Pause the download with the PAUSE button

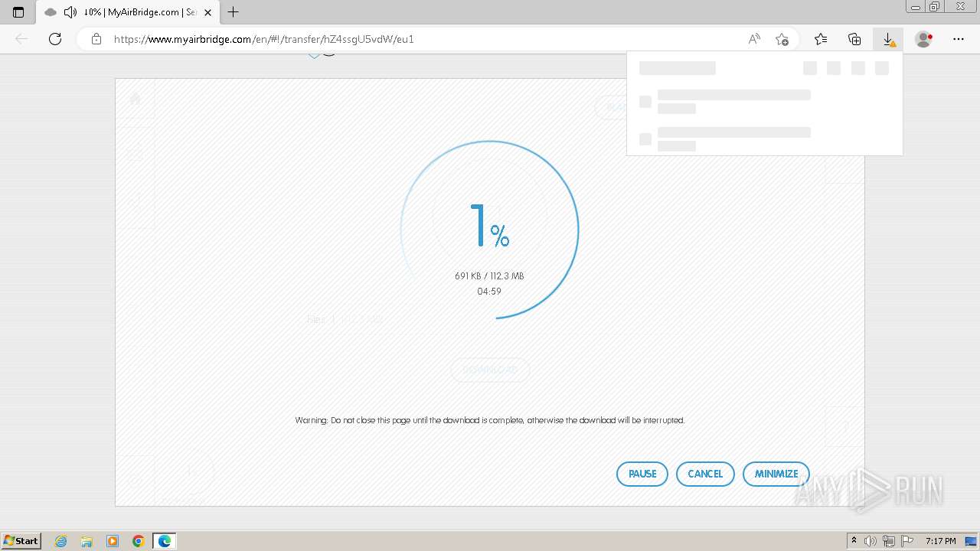(x=642, y=474)
